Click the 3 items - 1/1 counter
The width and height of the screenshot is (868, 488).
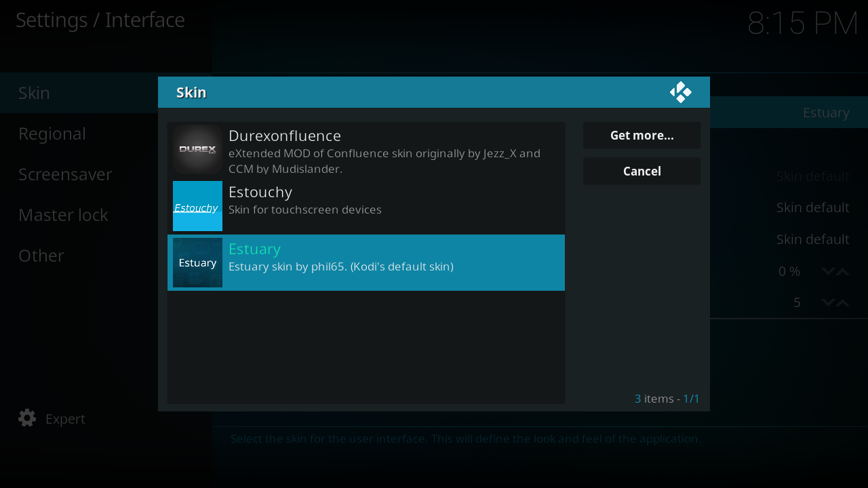pyautogui.click(x=667, y=399)
